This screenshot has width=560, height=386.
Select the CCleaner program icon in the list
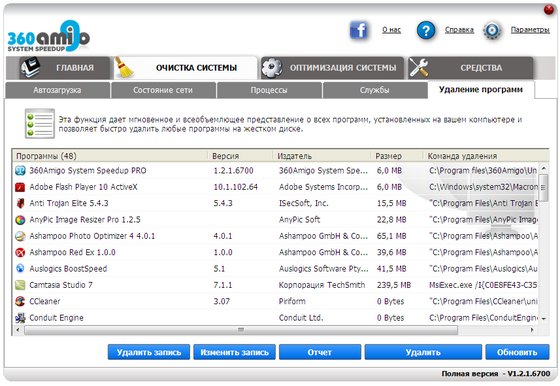click(20, 301)
